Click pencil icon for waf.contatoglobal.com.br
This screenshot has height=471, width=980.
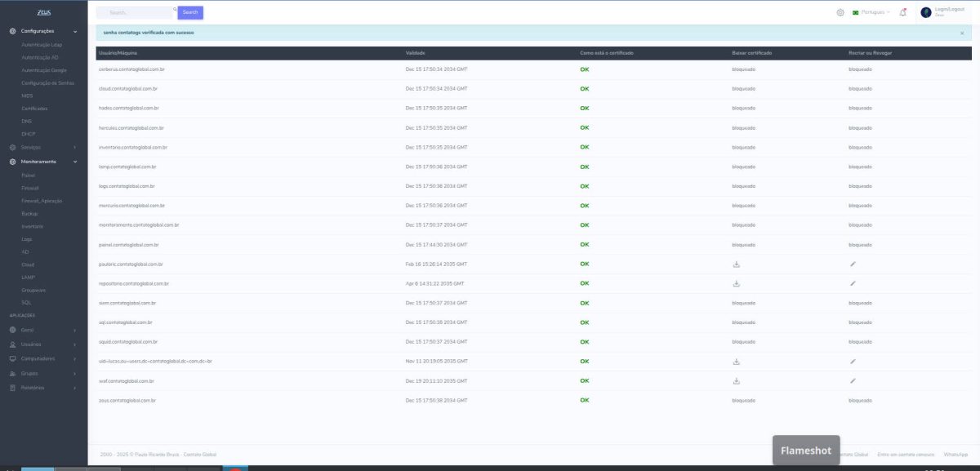(x=853, y=380)
